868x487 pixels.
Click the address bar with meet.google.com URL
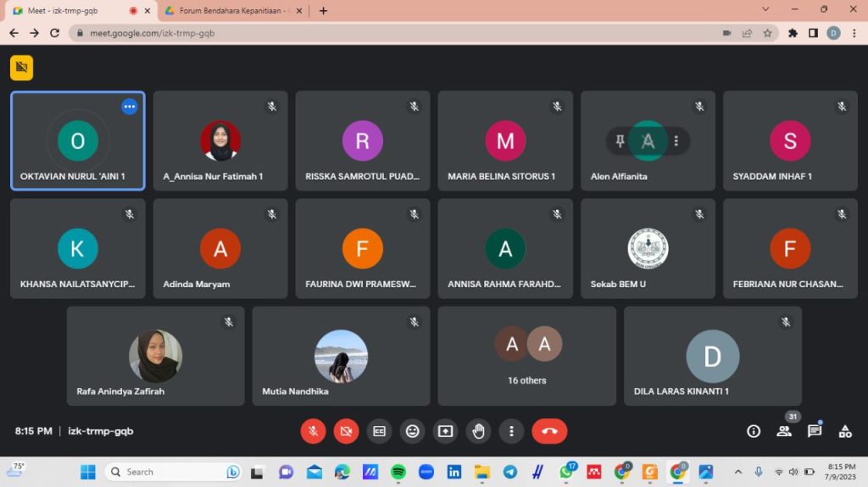381,33
